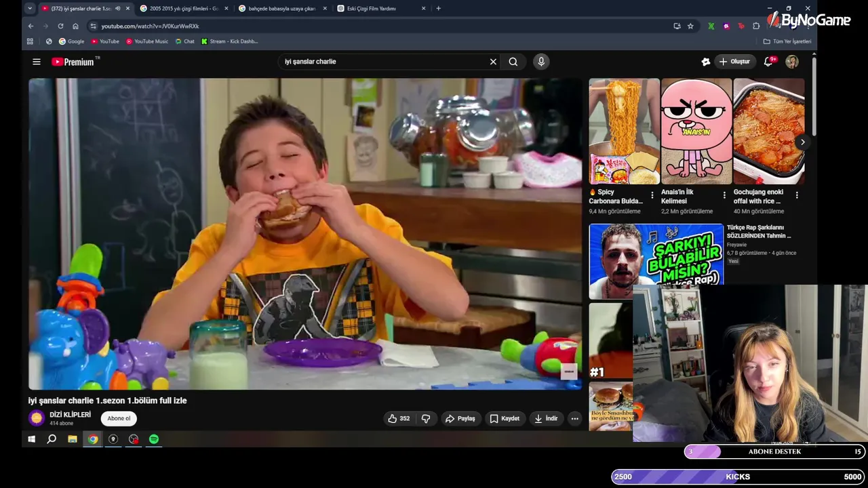Open Spicy Carbonara Buldak short thumbnail
The height and width of the screenshot is (488, 868).
(x=624, y=131)
